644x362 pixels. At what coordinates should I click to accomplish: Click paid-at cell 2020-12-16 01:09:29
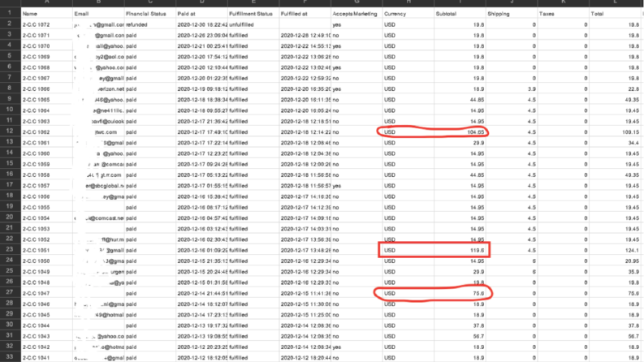click(201, 250)
